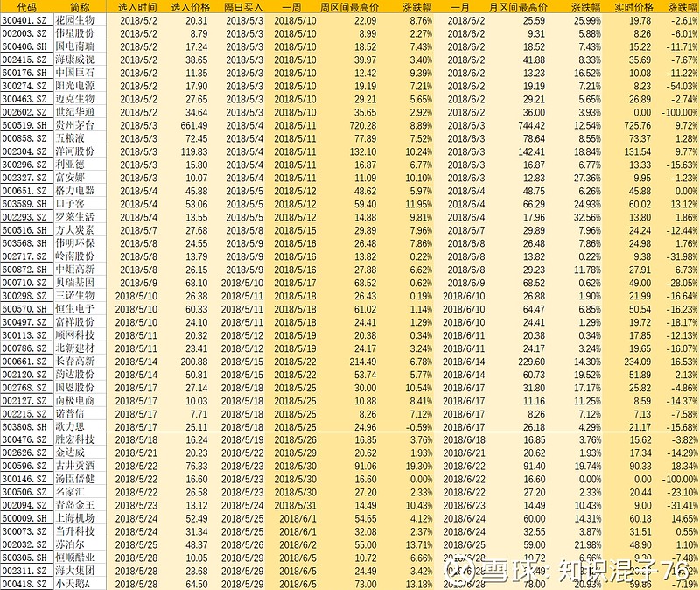Click the -54.03% change cell
This screenshot has height=590, width=700.
coord(681,86)
